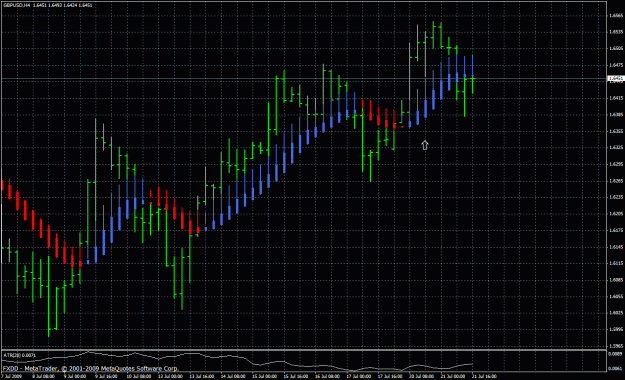Click the 1.6325 price axis label
The height and width of the screenshot is (380, 625).
pos(616,148)
